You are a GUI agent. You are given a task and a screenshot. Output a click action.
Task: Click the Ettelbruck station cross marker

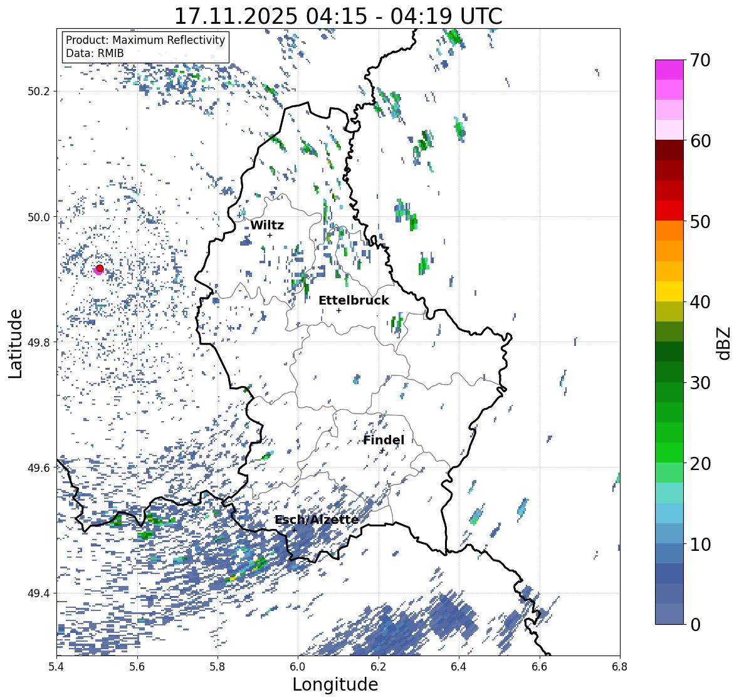tap(338, 310)
